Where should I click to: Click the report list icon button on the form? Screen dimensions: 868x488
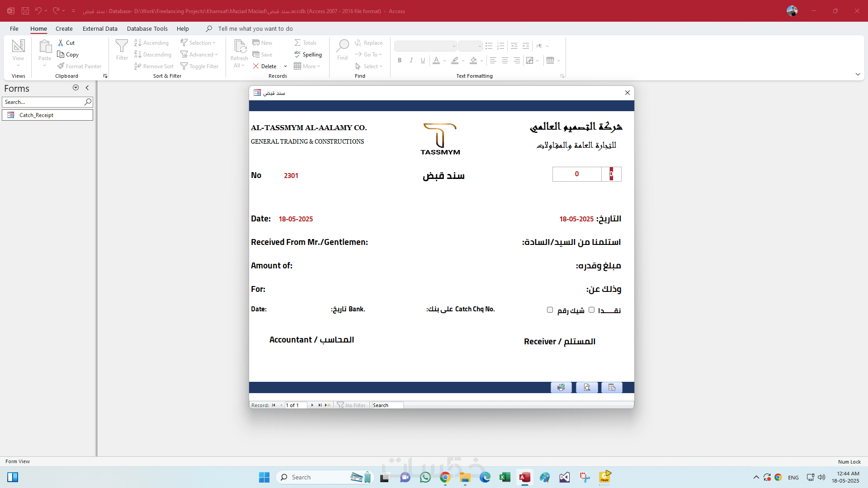[612, 388]
